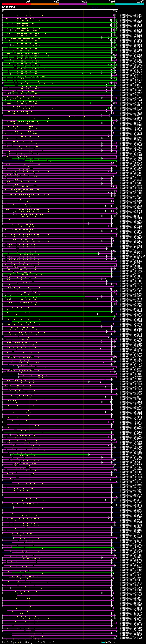
Task: Click hit label UniRef100_Q06446
Action: click(x=131, y=211)
